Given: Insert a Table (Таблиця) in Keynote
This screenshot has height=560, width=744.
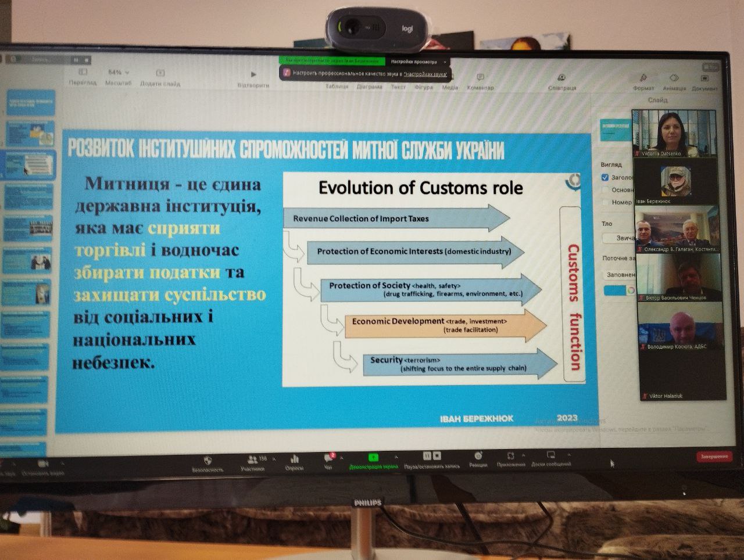Looking at the screenshot, I should coord(337,87).
